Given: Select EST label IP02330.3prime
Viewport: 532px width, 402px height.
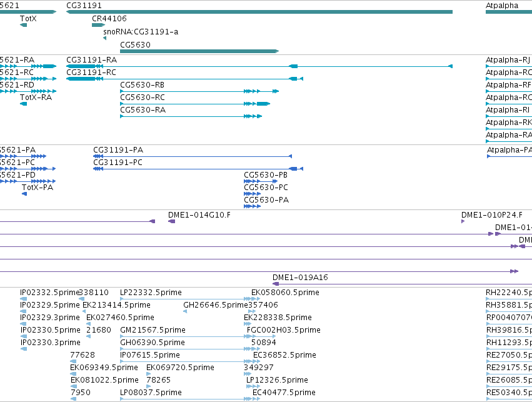Looking at the screenshot, I should pos(51,343).
